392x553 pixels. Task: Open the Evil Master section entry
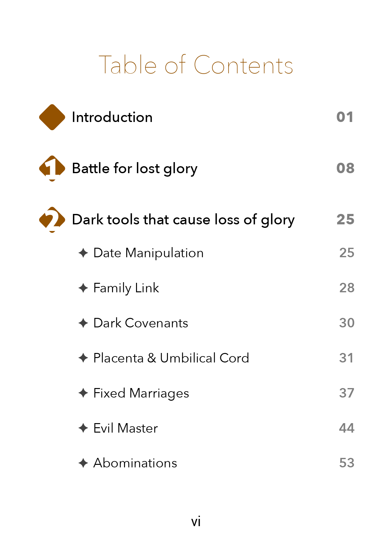(x=126, y=428)
